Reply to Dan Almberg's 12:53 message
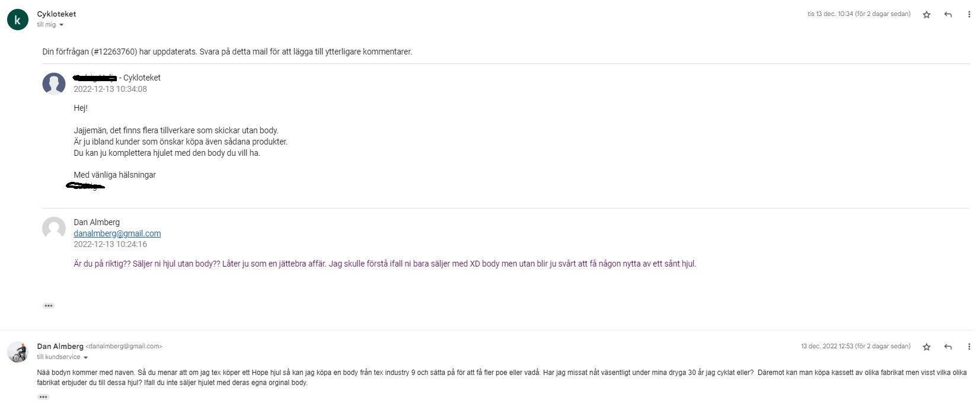 click(x=948, y=347)
